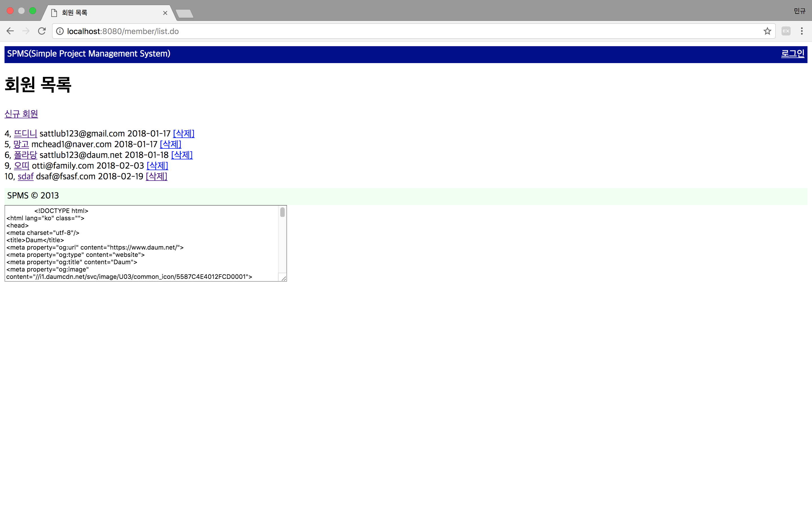Bookmark page with the star icon
This screenshot has width=812, height=507.
[x=767, y=31]
